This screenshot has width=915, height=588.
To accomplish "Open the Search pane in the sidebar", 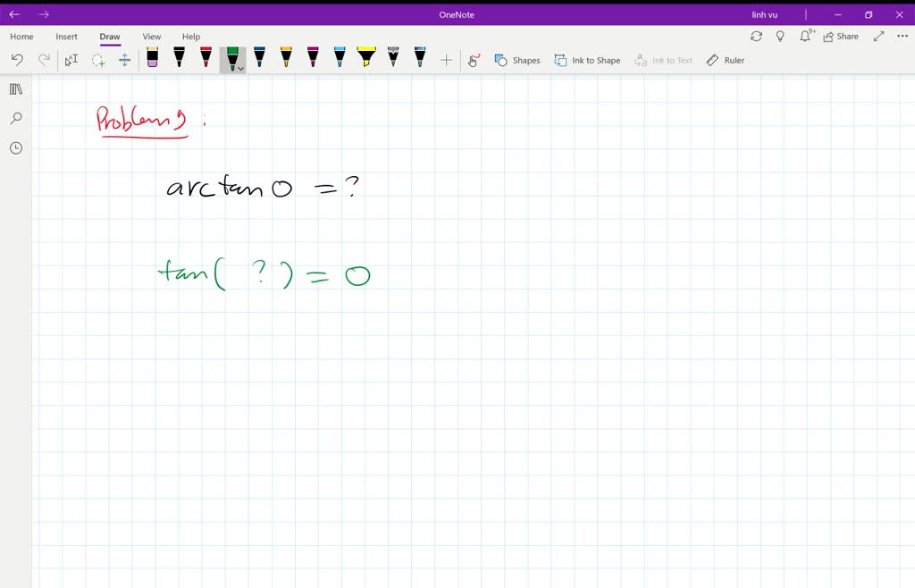I will pos(15,118).
